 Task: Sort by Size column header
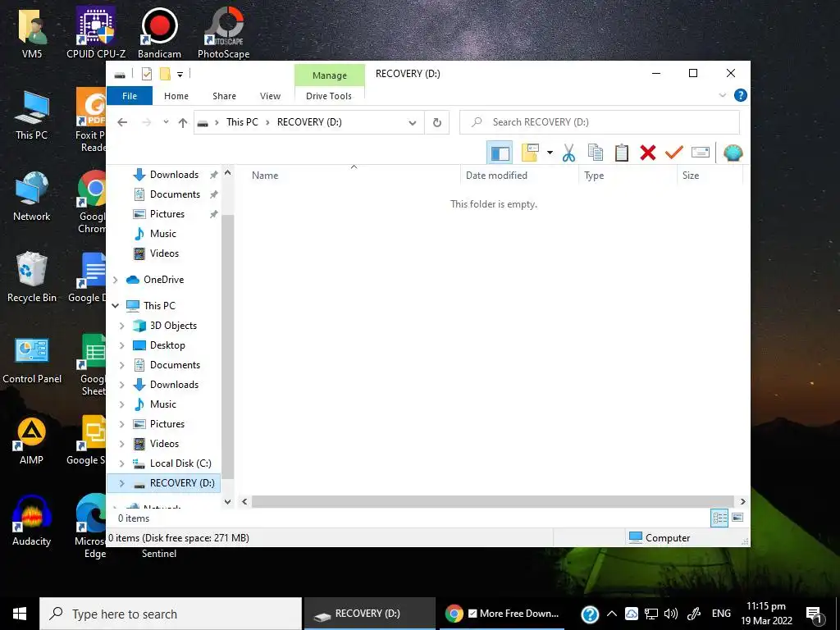710,176
